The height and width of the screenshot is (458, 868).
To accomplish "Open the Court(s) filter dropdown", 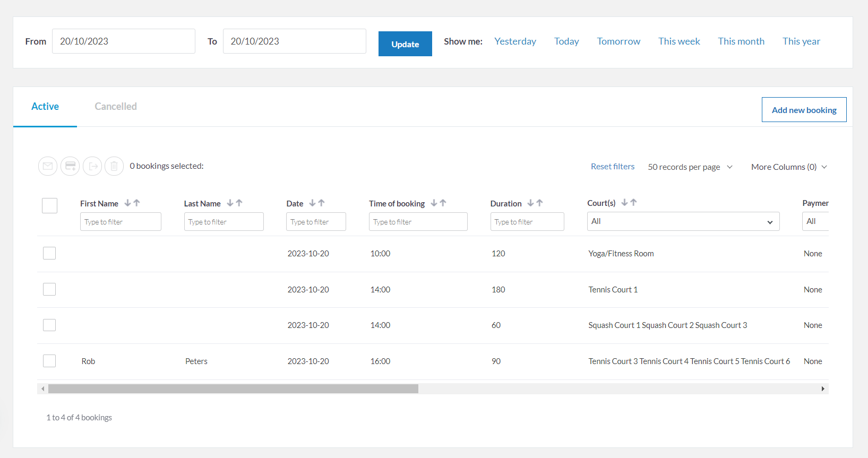I will point(683,221).
